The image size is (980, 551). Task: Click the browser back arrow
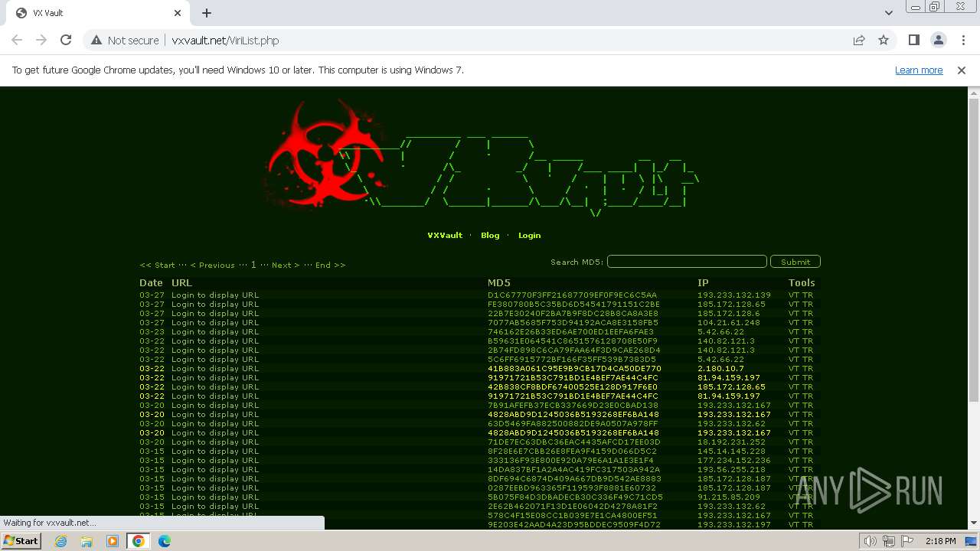pyautogui.click(x=17, y=41)
